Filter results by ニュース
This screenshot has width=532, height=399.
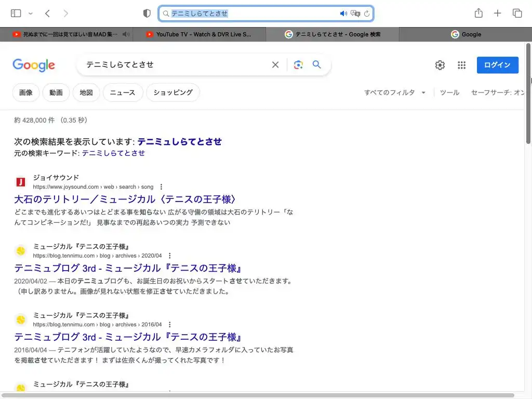click(123, 92)
